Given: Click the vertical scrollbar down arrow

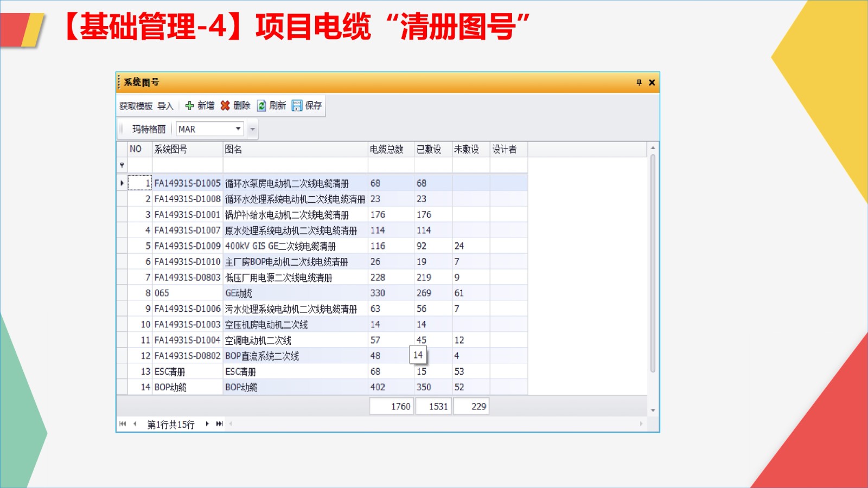Looking at the screenshot, I should click(x=653, y=410).
